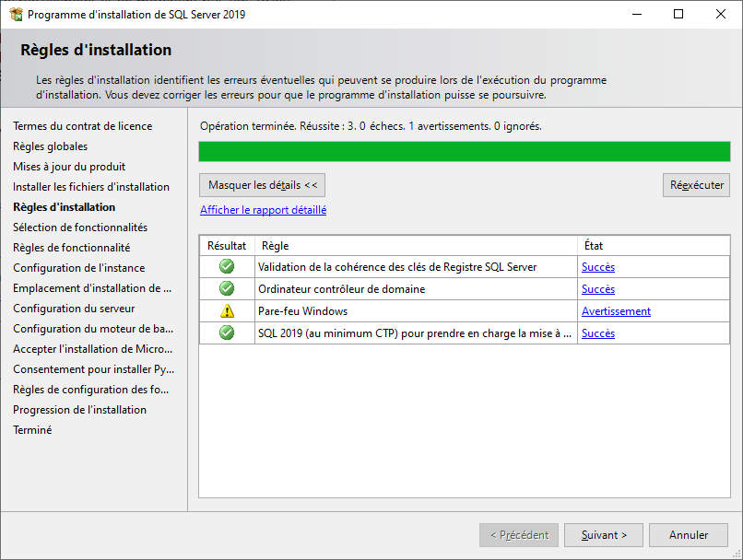Select the Pare-feu Windows rule text
This screenshot has height=560, width=743.
point(302,311)
